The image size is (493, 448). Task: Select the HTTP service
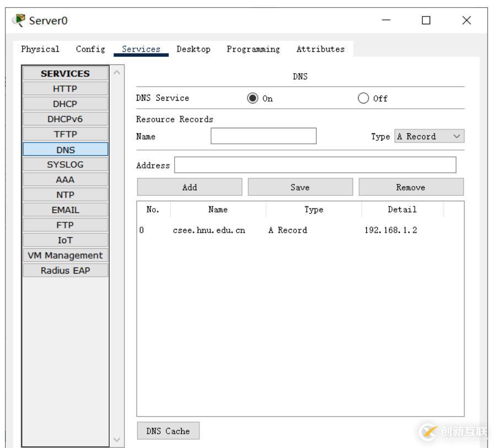coord(66,89)
